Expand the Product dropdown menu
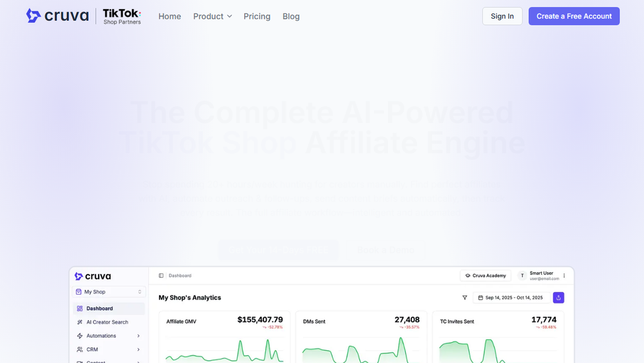Screen dimensions: 644x363 (x=213, y=17)
